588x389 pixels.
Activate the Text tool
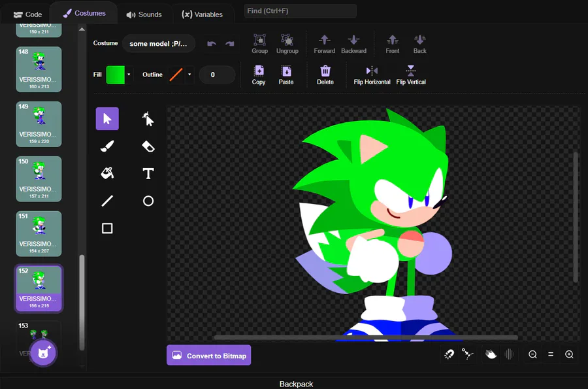tap(148, 173)
